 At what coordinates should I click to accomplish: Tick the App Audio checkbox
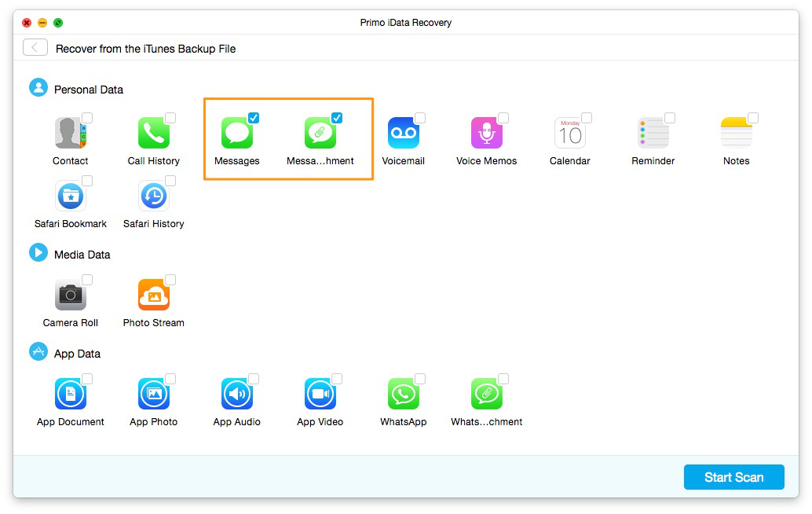pyautogui.click(x=254, y=379)
